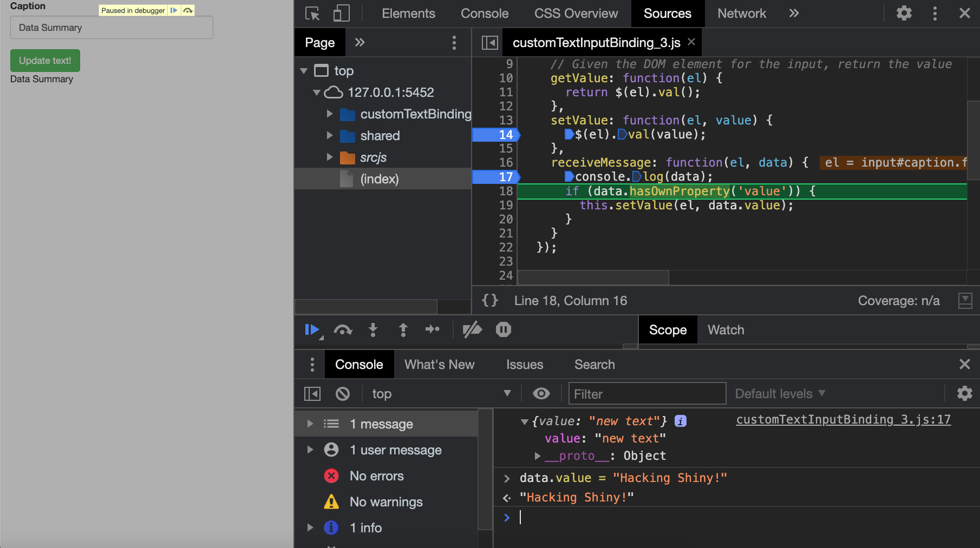Close the customTextInputBinding_3.js file tab
The height and width of the screenshot is (548, 980).
point(691,42)
